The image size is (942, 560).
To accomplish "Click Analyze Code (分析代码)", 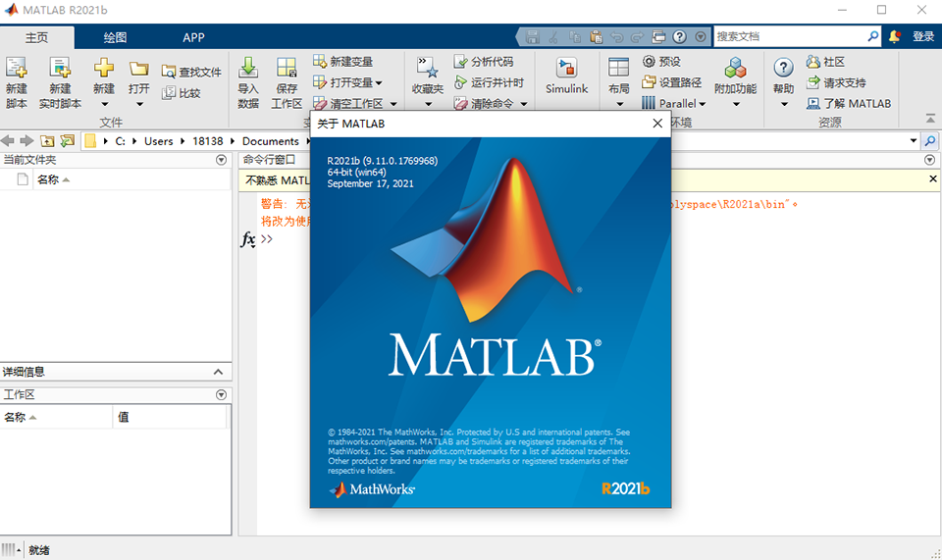I will click(x=484, y=61).
